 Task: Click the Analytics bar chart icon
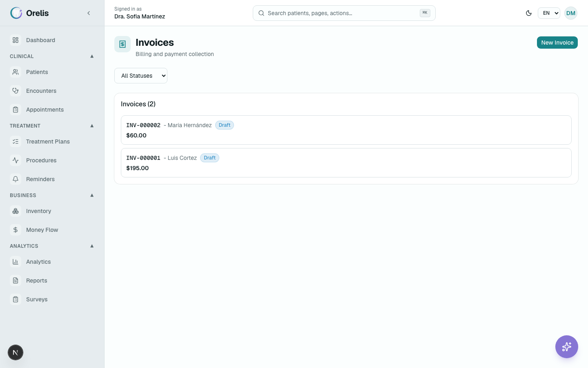click(16, 262)
